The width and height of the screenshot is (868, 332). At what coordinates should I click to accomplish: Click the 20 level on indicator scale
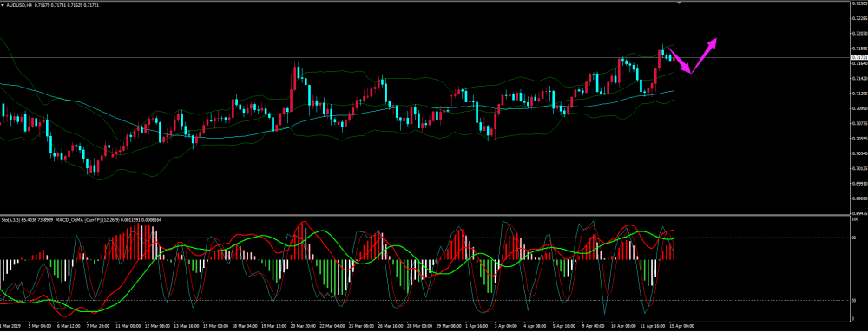pos(854,300)
